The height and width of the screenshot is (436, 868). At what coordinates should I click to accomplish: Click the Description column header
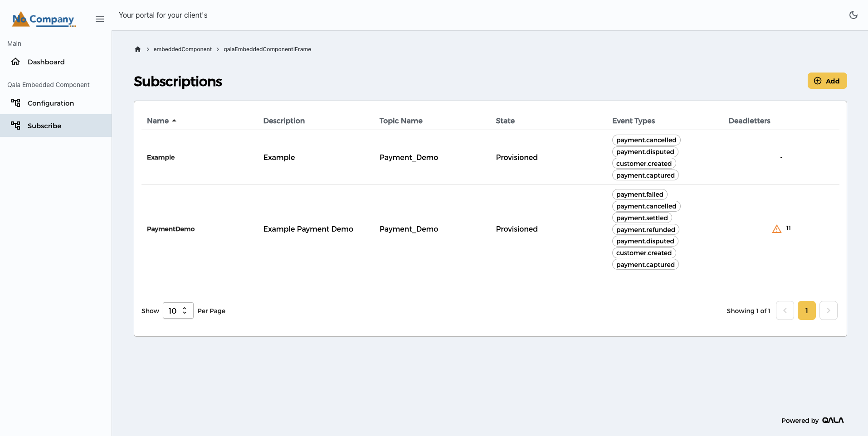284,121
